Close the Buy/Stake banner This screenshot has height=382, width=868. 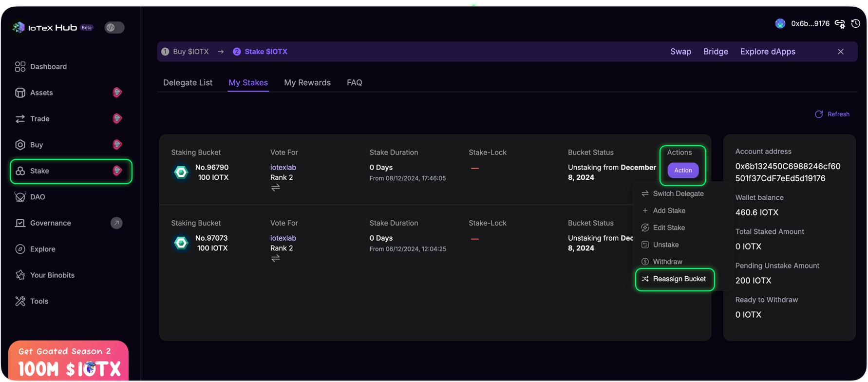840,52
